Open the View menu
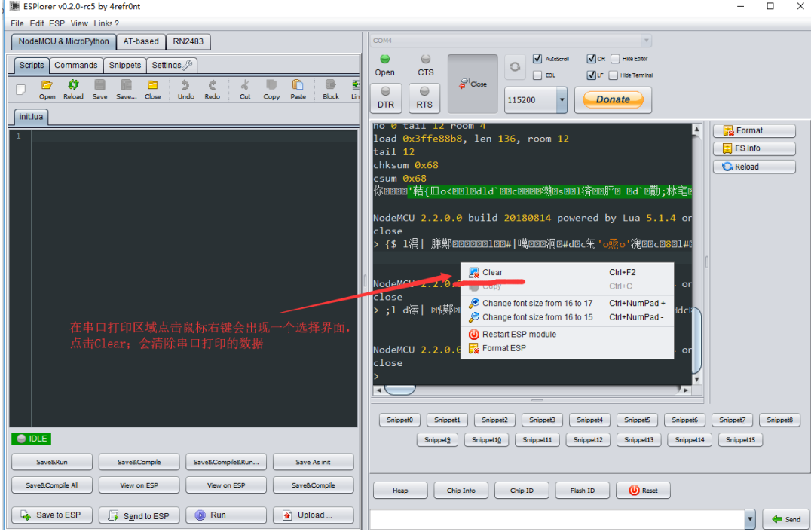The height and width of the screenshot is (532, 811). [x=79, y=23]
